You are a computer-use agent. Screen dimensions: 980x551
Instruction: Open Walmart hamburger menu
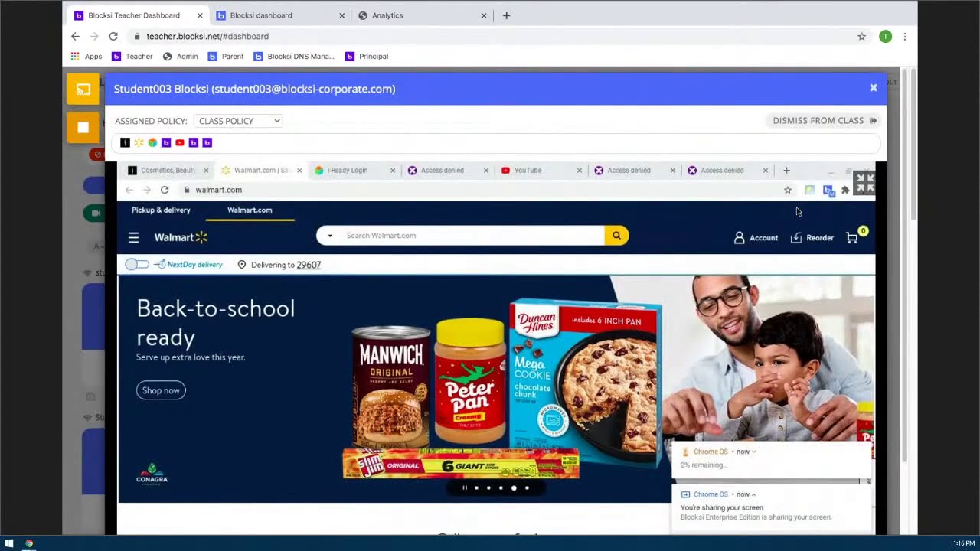pyautogui.click(x=133, y=238)
